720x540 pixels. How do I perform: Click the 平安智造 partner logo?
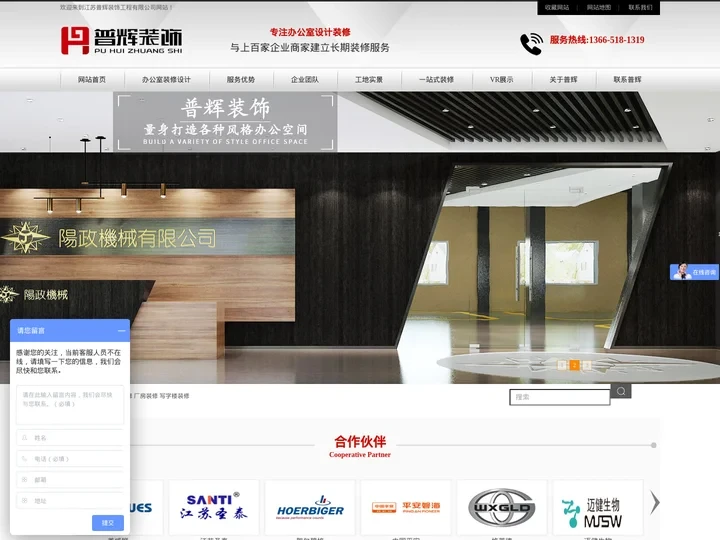(406, 507)
